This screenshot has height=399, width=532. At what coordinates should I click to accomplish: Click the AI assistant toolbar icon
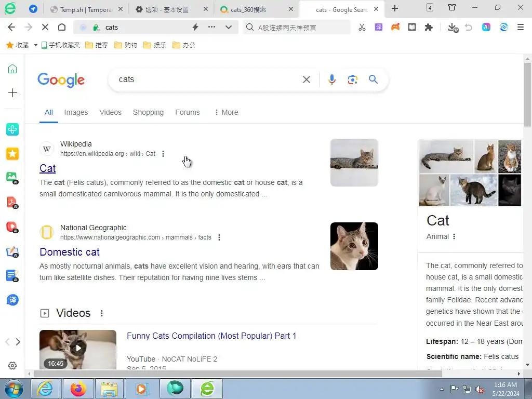pyautogui.click(x=486, y=27)
